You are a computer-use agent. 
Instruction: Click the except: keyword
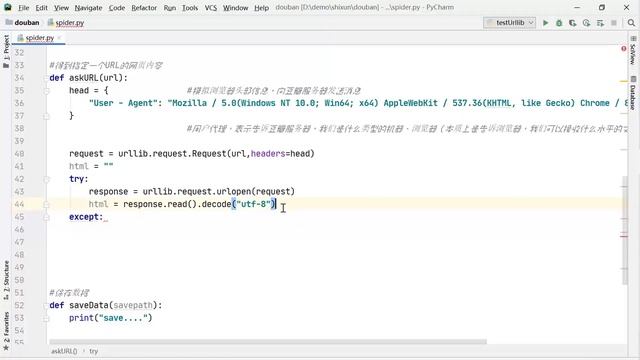[x=86, y=217]
